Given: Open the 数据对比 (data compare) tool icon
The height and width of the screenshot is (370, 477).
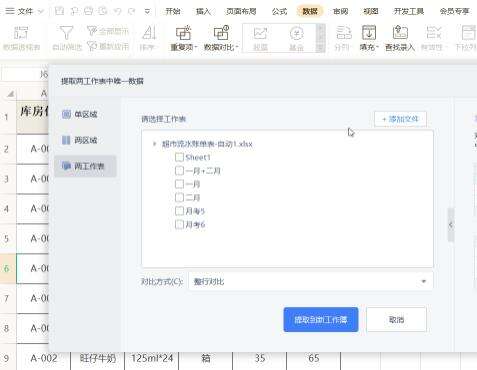Looking at the screenshot, I should [x=221, y=33].
